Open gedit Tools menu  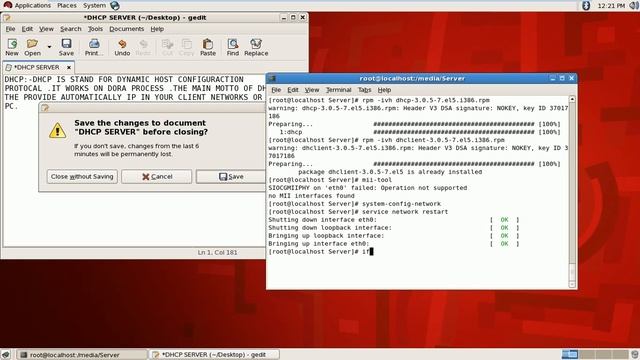[95, 29]
